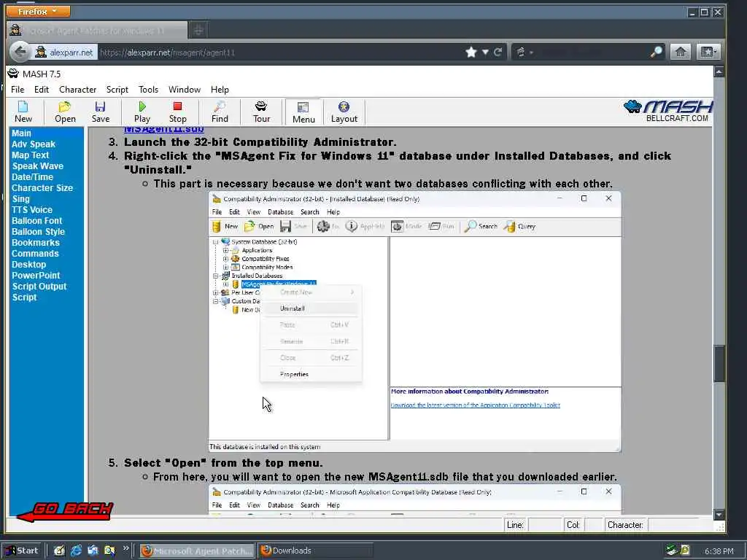Select Script Output in the sidebar
Image resolution: width=747 pixels, height=560 pixels.
[39, 287]
